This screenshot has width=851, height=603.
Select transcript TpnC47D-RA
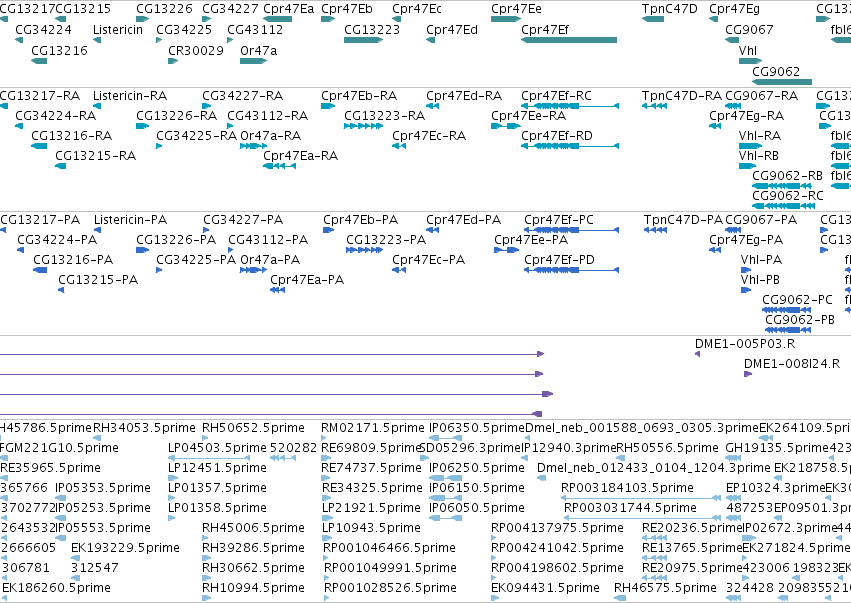[654, 106]
